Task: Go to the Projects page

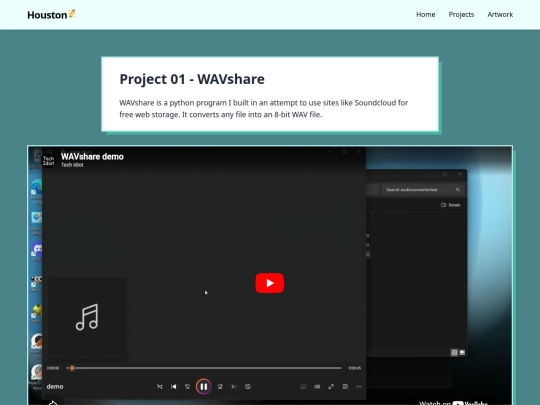Action: click(x=461, y=14)
